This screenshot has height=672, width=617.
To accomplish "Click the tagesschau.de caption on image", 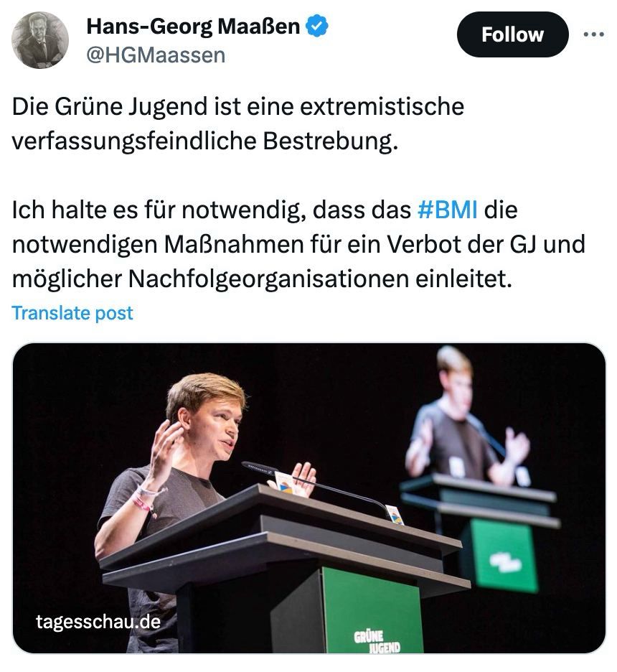I will 98,622.
